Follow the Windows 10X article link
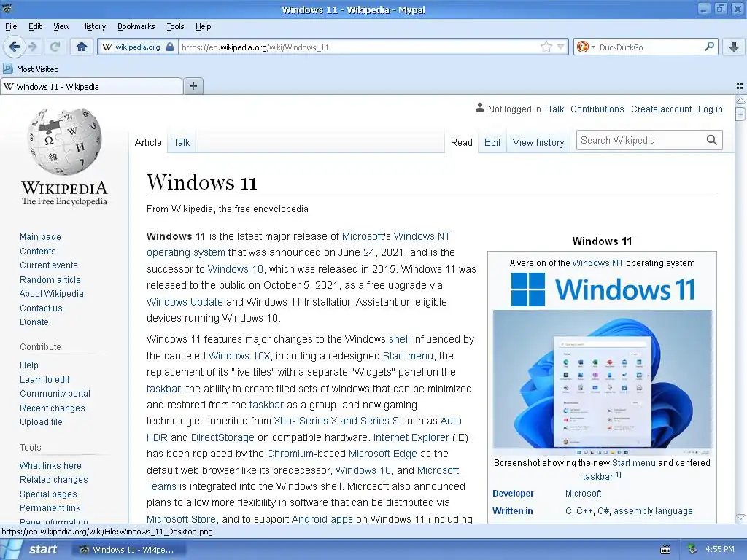 tap(239, 356)
